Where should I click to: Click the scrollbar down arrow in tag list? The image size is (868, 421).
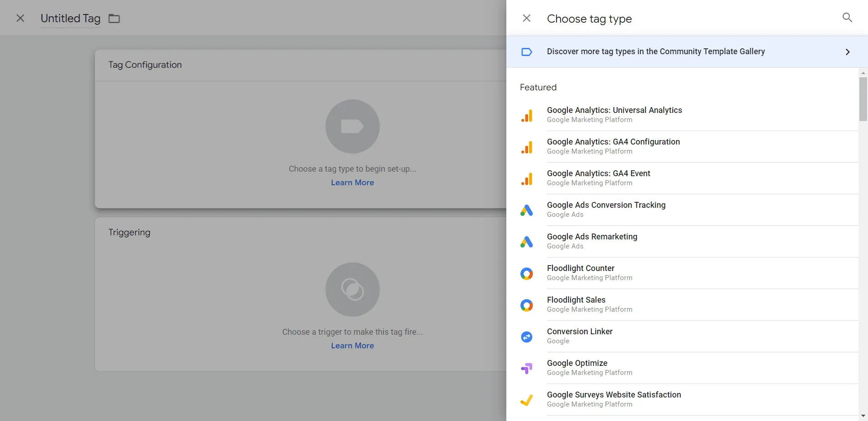coord(863,416)
